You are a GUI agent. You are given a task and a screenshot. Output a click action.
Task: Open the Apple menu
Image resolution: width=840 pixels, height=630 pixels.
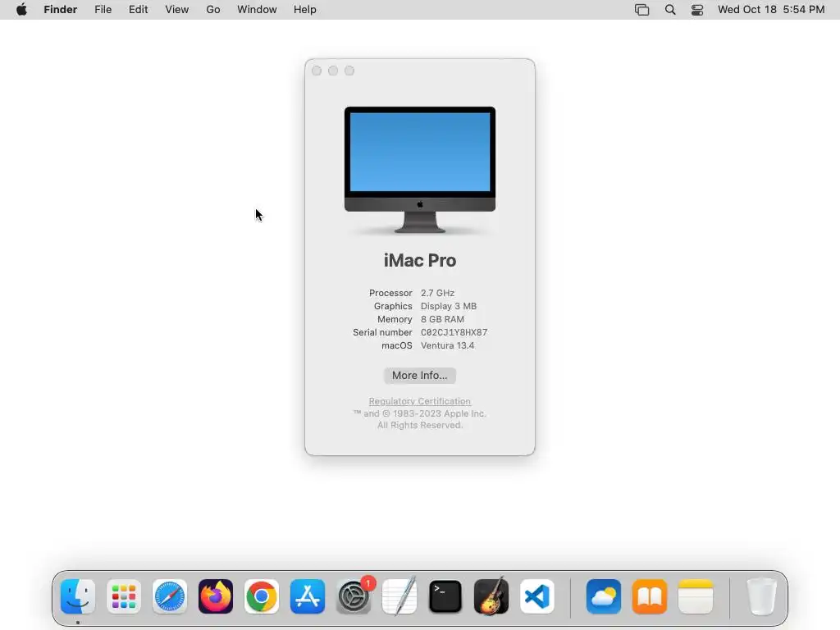[x=21, y=10]
